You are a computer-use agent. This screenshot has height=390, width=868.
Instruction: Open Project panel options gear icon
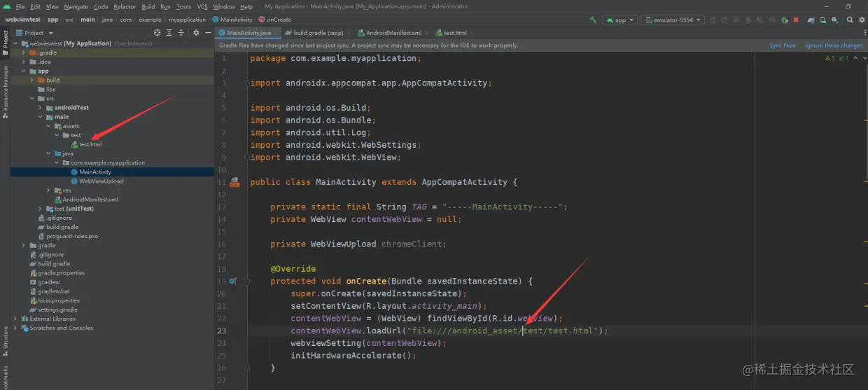(x=196, y=32)
